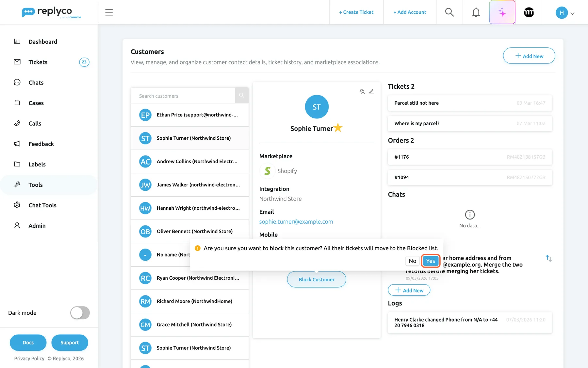
Task: Click Add New customer button
Action: tap(529, 56)
